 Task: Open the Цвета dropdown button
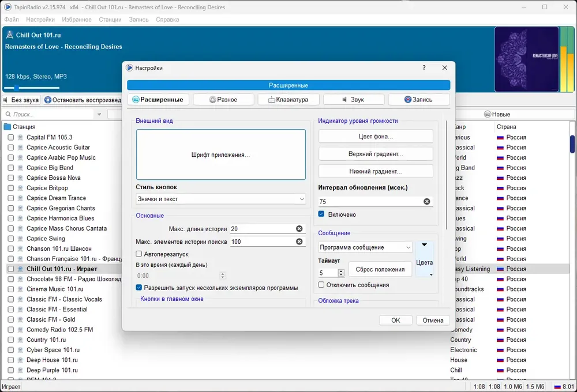424,259
